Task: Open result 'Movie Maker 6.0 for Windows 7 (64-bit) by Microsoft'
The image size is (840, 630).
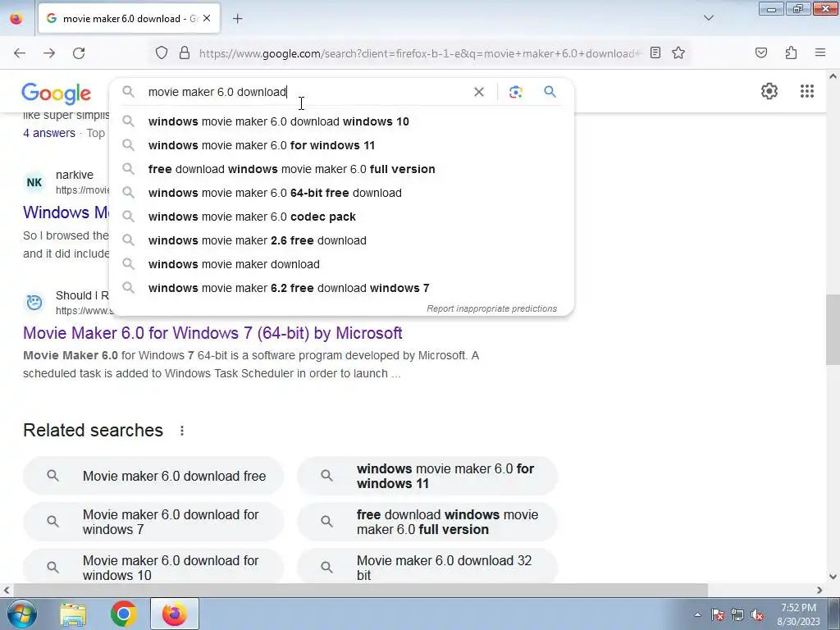Action: [212, 333]
